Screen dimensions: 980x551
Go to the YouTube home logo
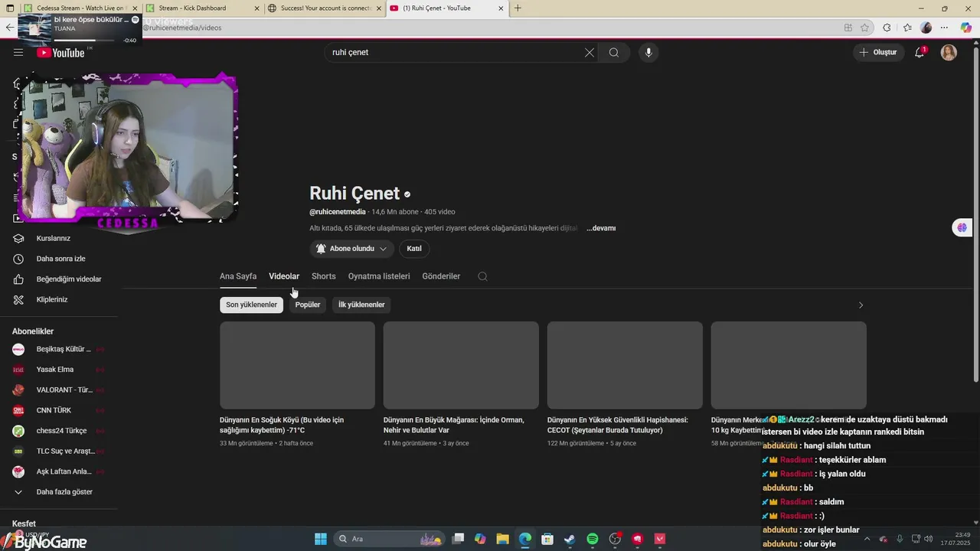pos(60,53)
